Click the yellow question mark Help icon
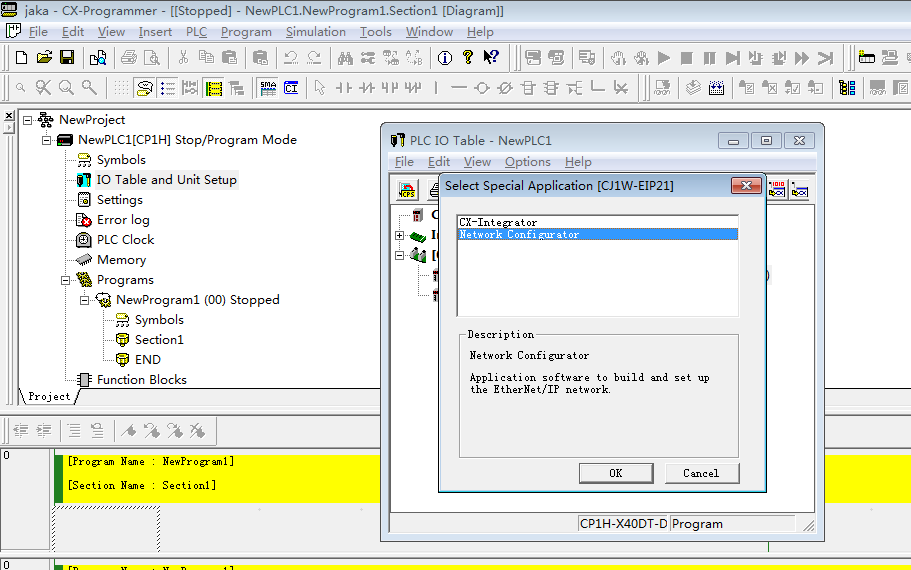 click(467, 58)
